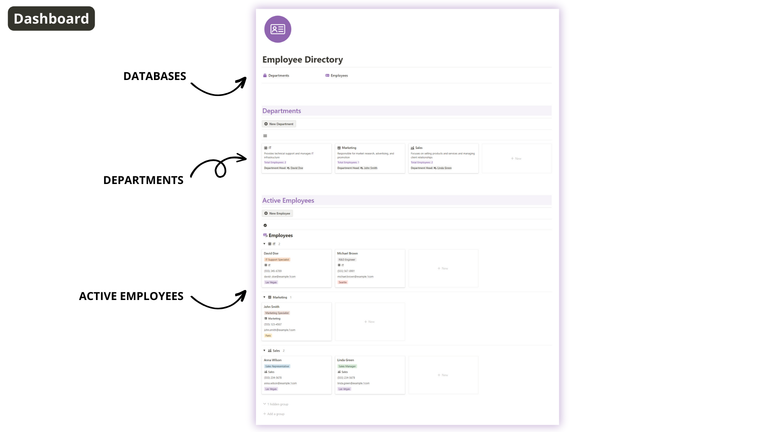The image size is (768, 432).
Task: Open the IT department card
Action: (x=297, y=158)
